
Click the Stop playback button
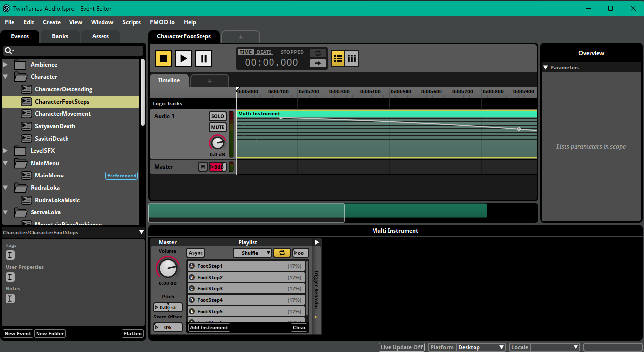click(x=164, y=58)
